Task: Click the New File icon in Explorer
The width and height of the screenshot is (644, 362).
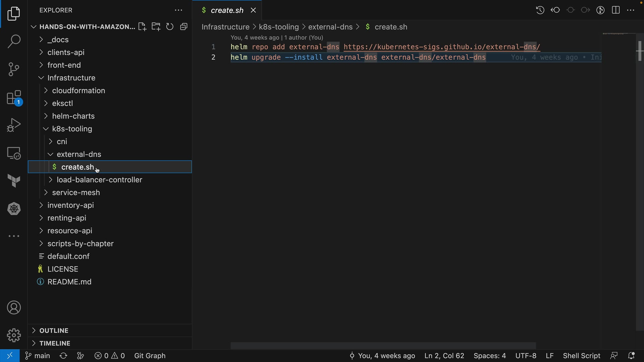Action: point(142,27)
